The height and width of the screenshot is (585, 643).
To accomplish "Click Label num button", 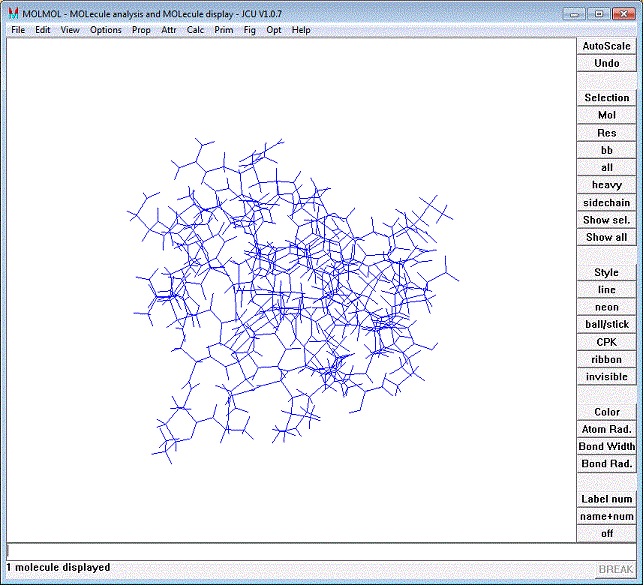I will pyautogui.click(x=607, y=499).
